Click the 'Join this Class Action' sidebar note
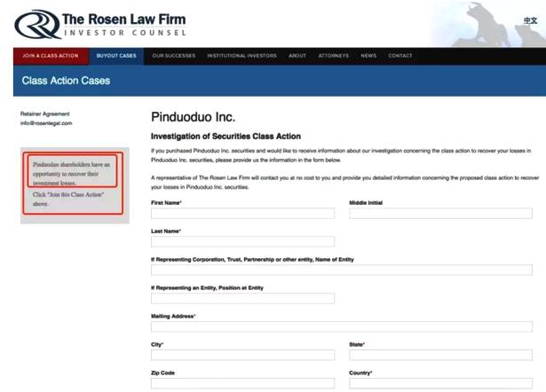546x392 pixels. click(68, 199)
